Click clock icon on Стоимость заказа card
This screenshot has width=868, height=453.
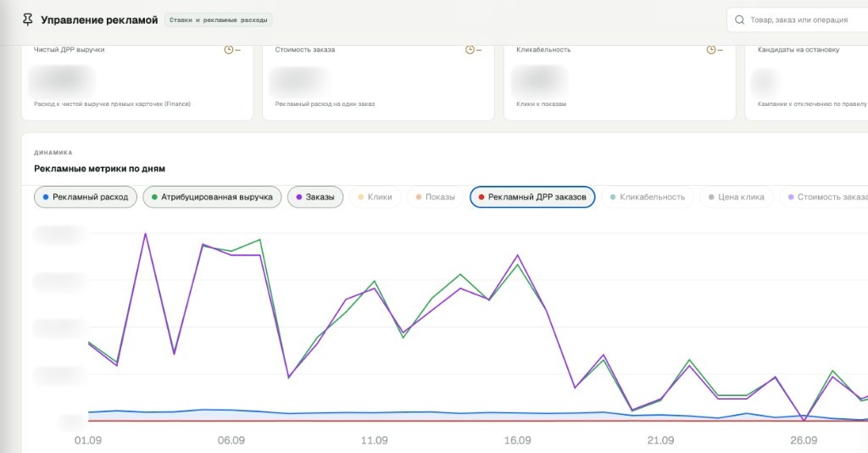point(470,50)
